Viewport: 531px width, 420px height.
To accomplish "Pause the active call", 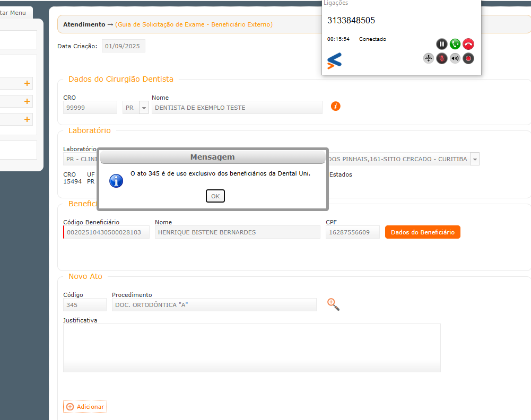I will (x=441, y=44).
